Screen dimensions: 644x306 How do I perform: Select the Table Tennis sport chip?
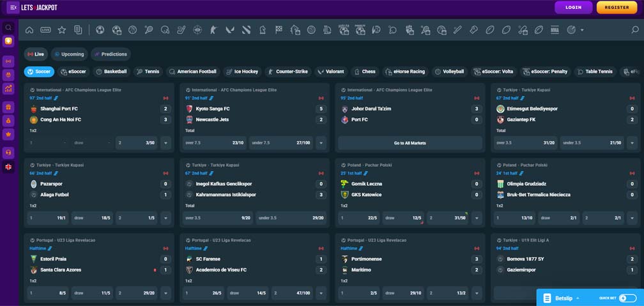click(x=595, y=72)
